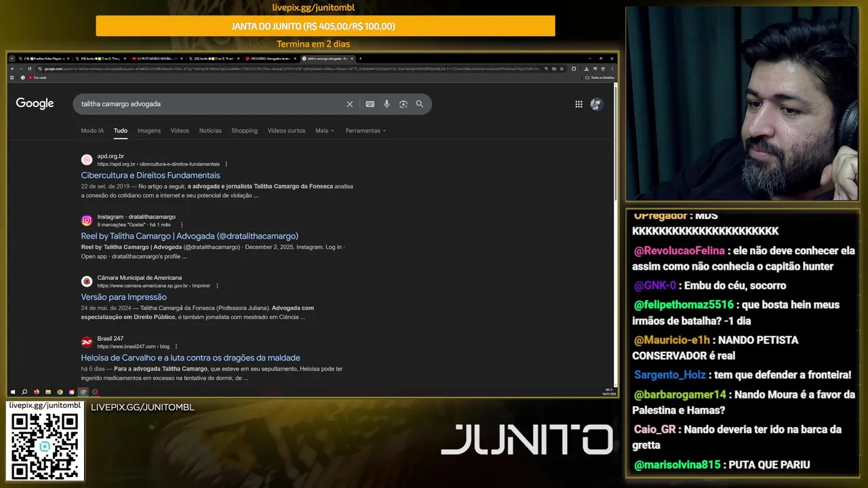Click @barbarogamer14's chat username
The height and width of the screenshot is (488, 868).
(x=680, y=394)
